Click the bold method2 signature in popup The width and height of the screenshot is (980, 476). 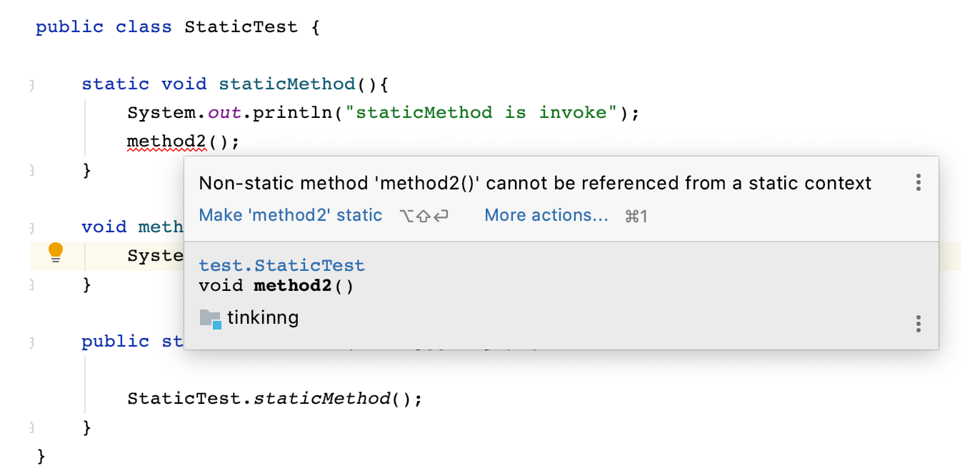coord(286,286)
